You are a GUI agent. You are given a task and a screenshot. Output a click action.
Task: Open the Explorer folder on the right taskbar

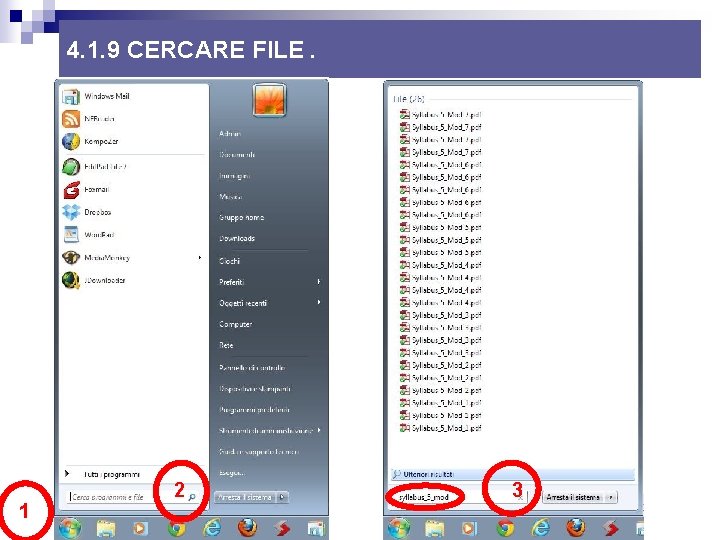[x=434, y=529]
